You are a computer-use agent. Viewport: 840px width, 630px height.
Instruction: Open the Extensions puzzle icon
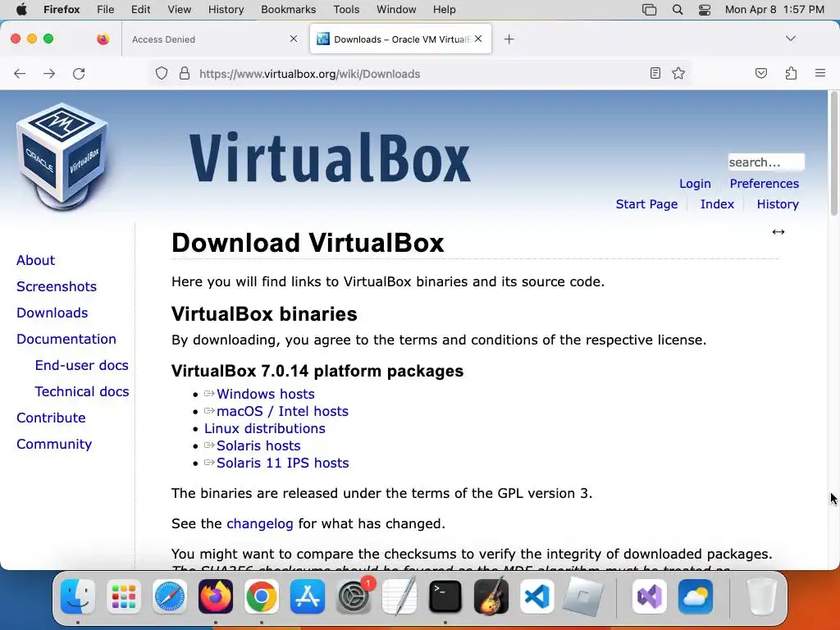click(791, 73)
